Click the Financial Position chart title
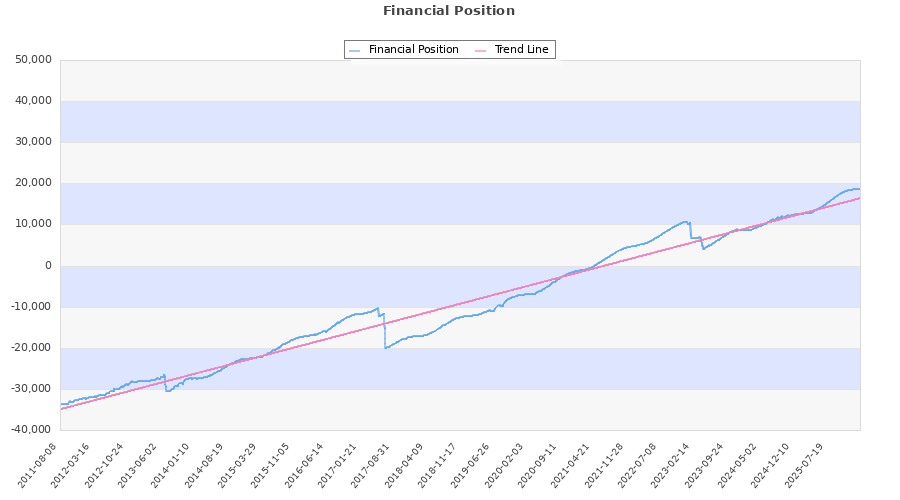Image resolution: width=900 pixels, height=500 pixels. click(x=449, y=11)
